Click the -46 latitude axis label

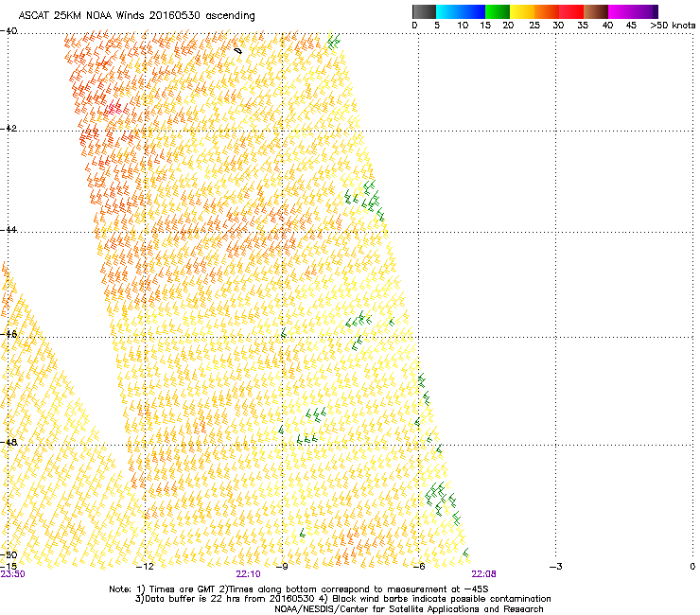9,334
